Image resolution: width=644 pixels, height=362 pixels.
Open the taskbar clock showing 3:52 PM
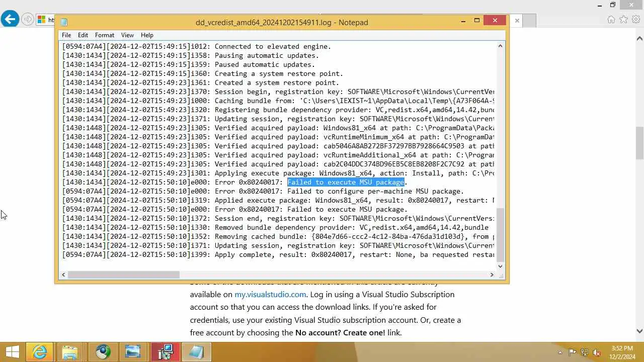(622, 352)
